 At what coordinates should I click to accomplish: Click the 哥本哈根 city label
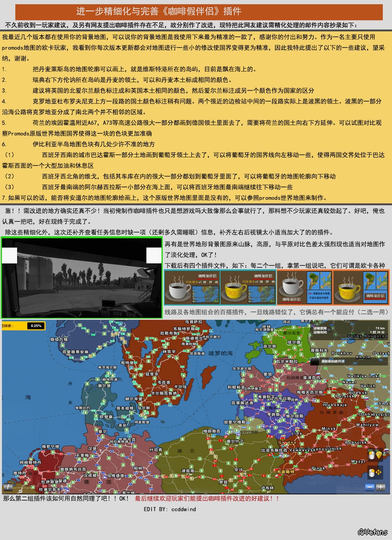126,408
